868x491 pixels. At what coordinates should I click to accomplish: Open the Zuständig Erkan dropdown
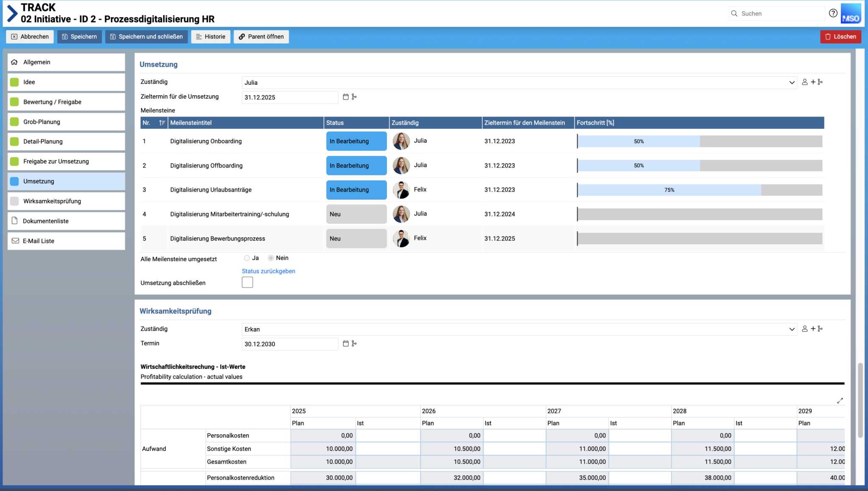click(791, 329)
